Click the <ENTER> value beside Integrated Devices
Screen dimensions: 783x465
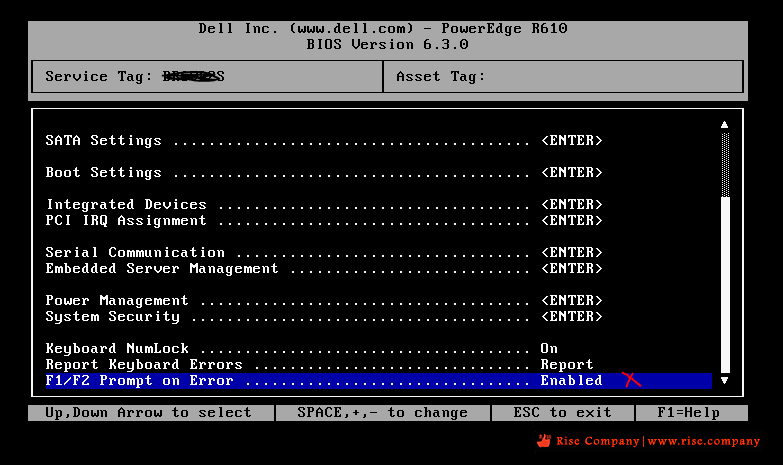tap(572, 205)
